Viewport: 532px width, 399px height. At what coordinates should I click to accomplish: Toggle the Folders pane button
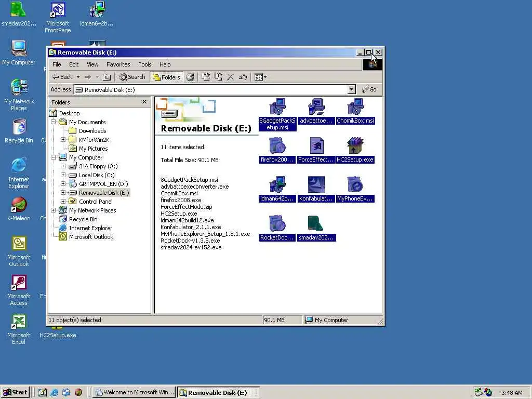tap(166, 77)
